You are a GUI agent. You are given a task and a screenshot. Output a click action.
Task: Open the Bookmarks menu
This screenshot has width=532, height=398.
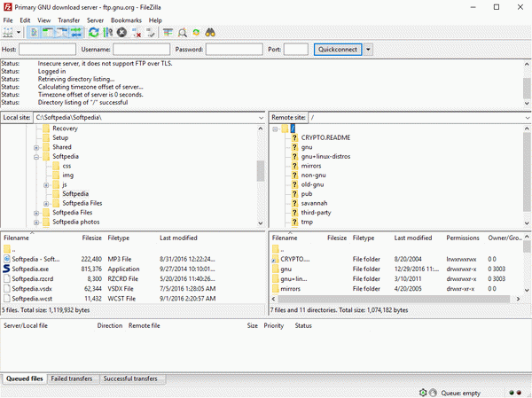[126, 20]
